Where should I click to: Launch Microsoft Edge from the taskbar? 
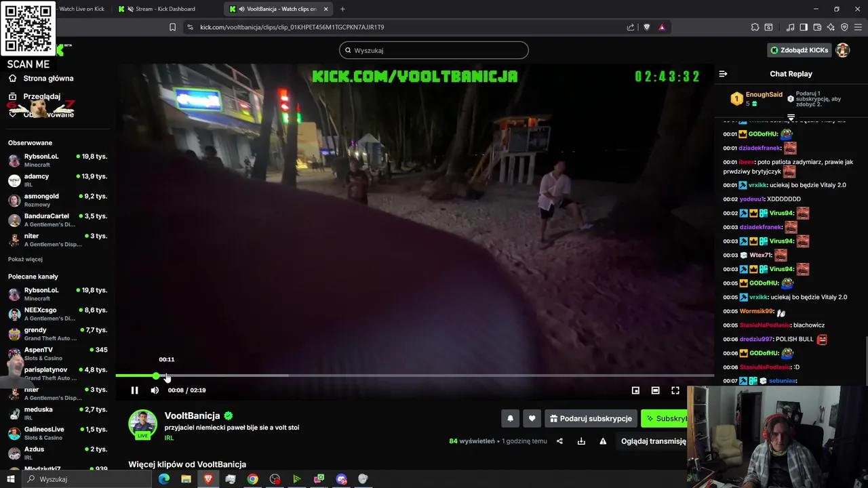164,479
